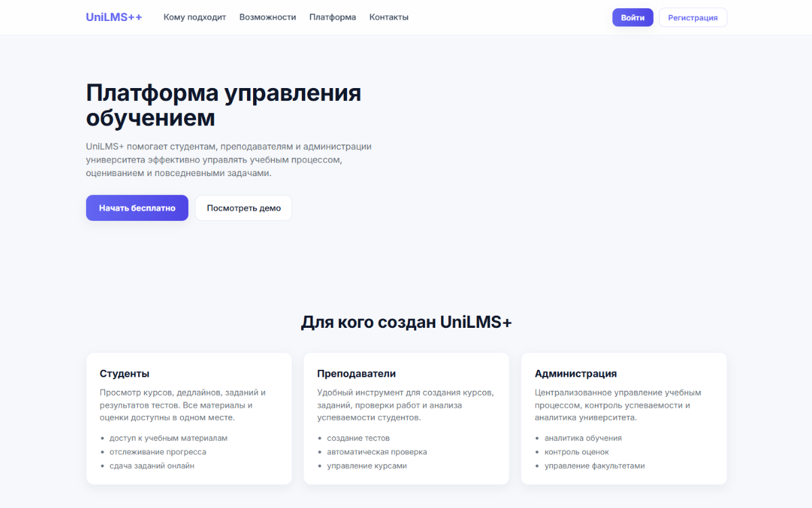The height and width of the screenshot is (508, 812).
Task: Click the контроль оценок list item
Action: 577,452
